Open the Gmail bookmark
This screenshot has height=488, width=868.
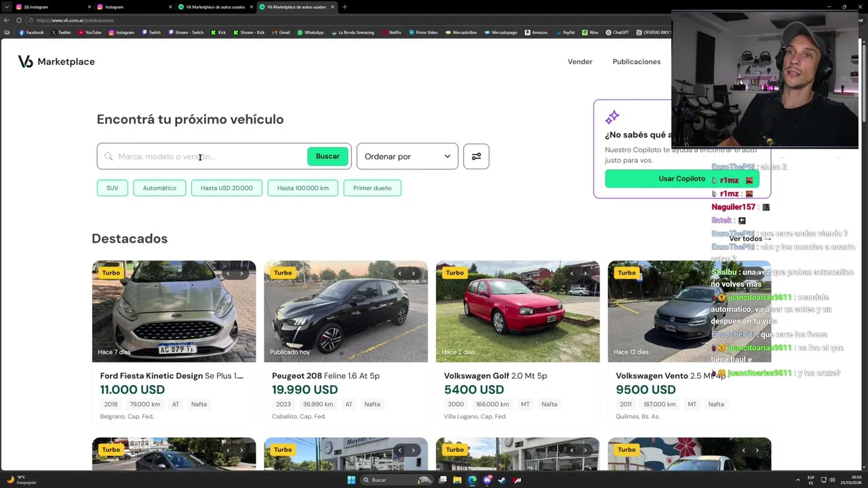point(281,33)
